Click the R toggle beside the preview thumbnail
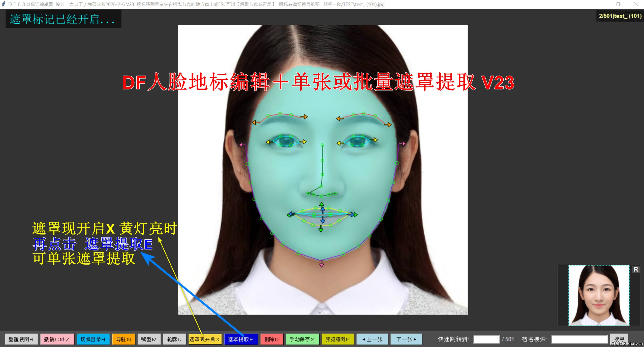 [x=636, y=269]
